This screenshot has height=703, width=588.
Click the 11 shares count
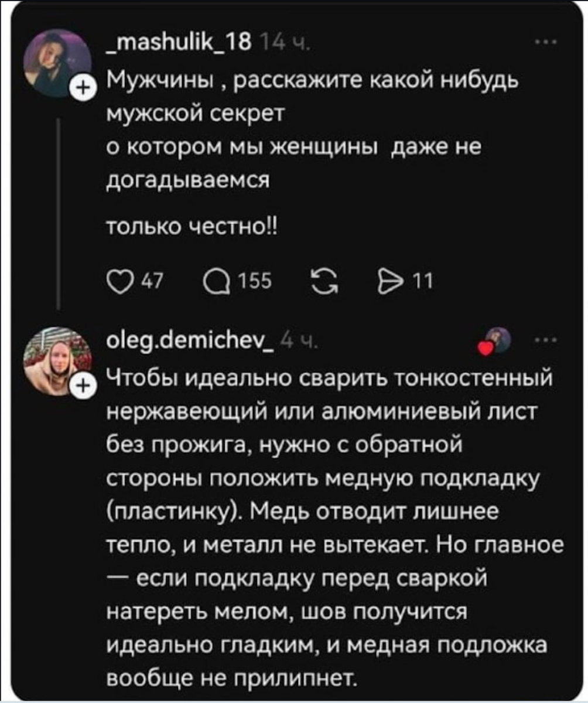pos(425,283)
